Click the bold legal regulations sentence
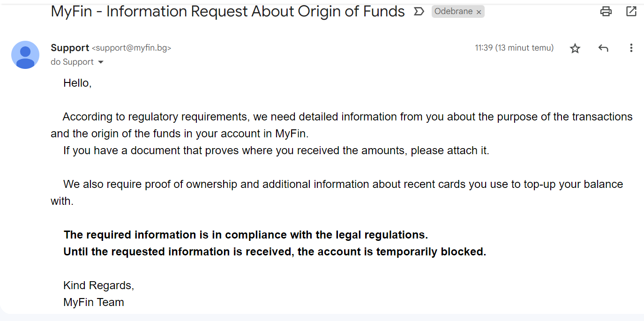The width and height of the screenshot is (644, 321). click(x=246, y=235)
